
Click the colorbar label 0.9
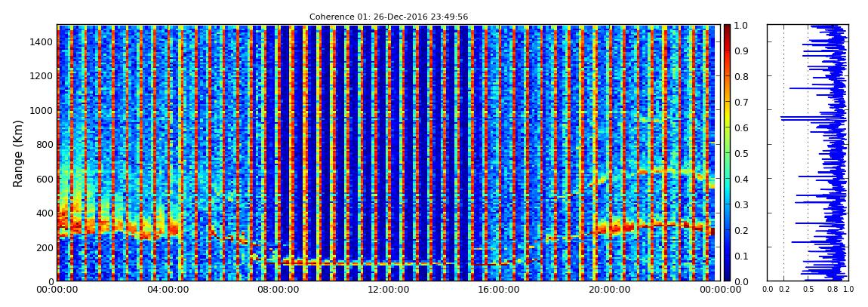click(x=743, y=51)
